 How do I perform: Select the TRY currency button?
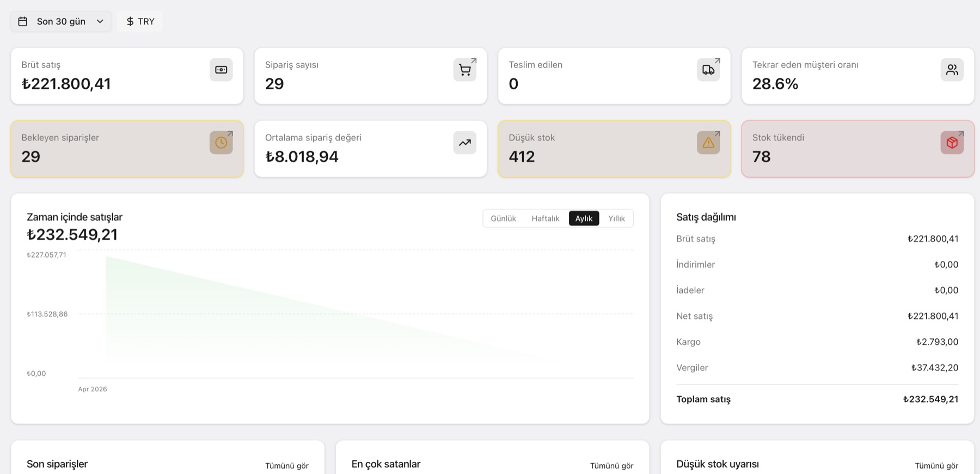point(140,21)
